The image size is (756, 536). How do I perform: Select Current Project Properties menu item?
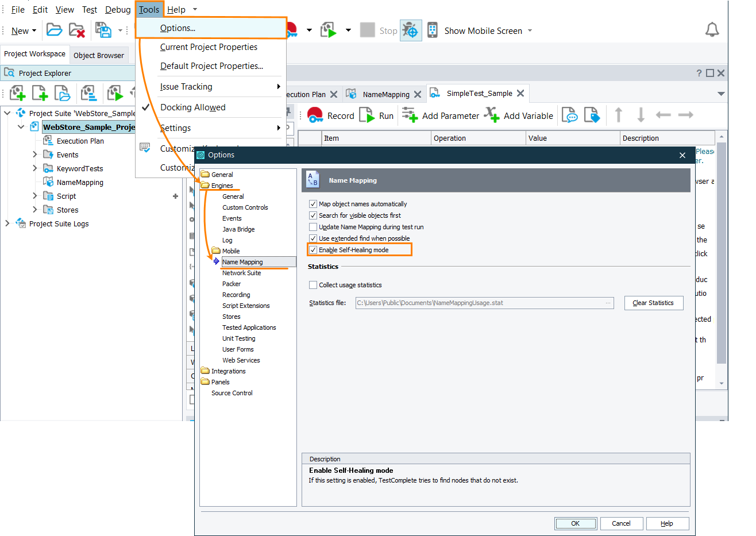coord(209,47)
